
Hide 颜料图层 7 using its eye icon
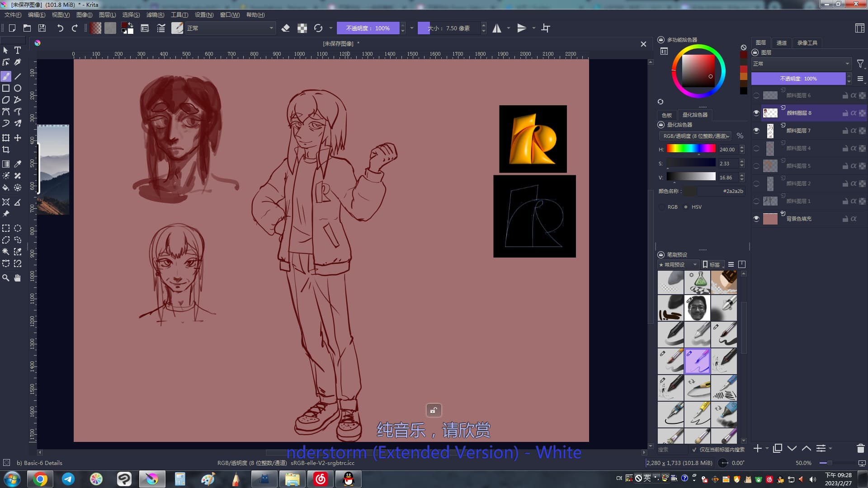coord(756,131)
